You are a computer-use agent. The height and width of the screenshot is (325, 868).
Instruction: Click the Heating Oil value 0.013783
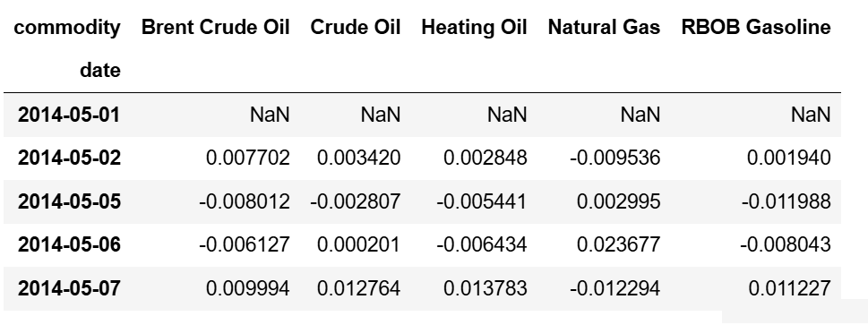pyautogui.click(x=485, y=288)
